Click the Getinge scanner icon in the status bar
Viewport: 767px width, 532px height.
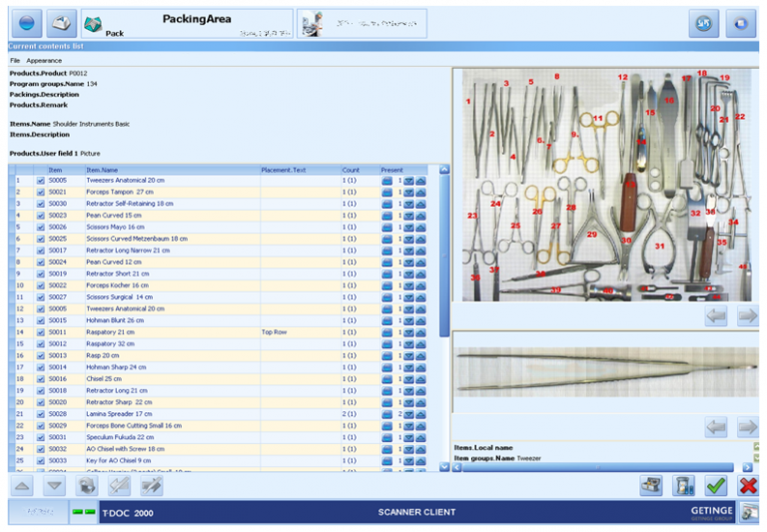(748, 513)
